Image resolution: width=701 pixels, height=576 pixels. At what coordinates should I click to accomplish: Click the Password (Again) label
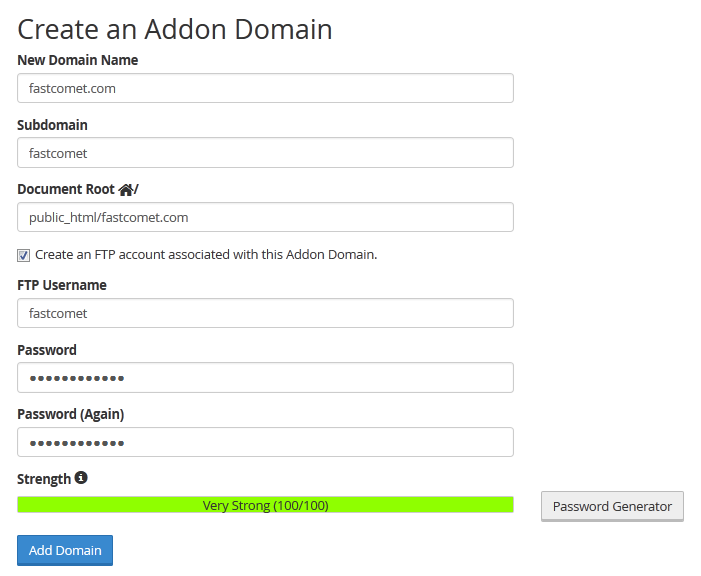pyautogui.click(x=71, y=415)
